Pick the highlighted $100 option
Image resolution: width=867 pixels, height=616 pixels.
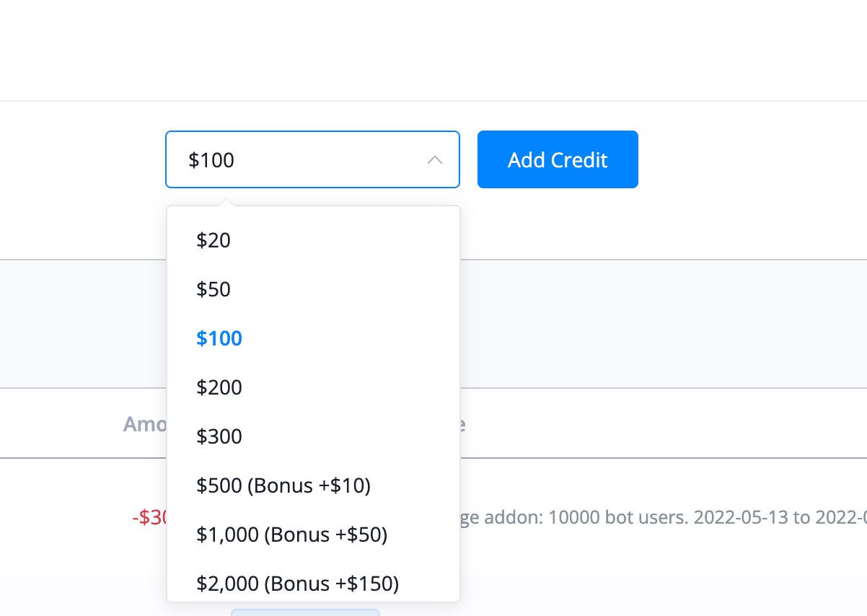(x=313, y=338)
